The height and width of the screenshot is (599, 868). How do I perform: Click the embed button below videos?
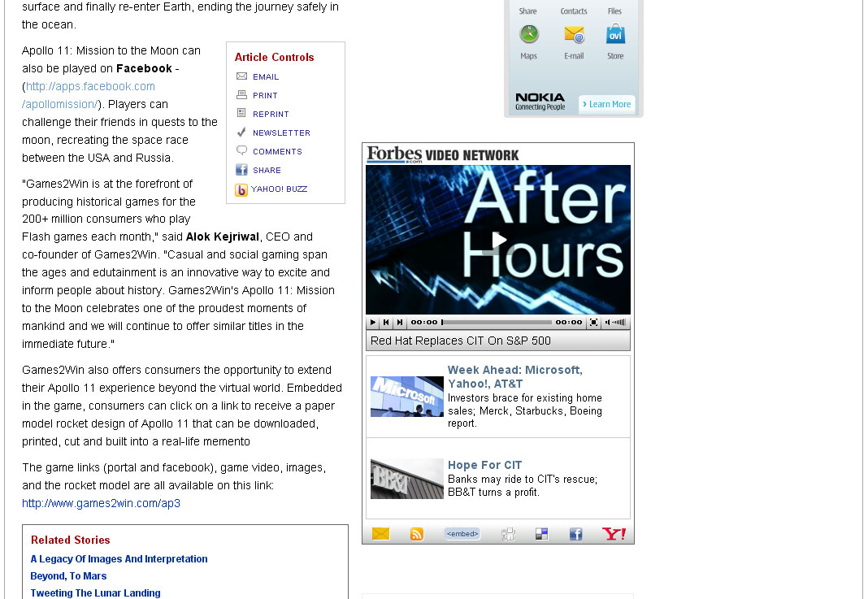click(462, 534)
